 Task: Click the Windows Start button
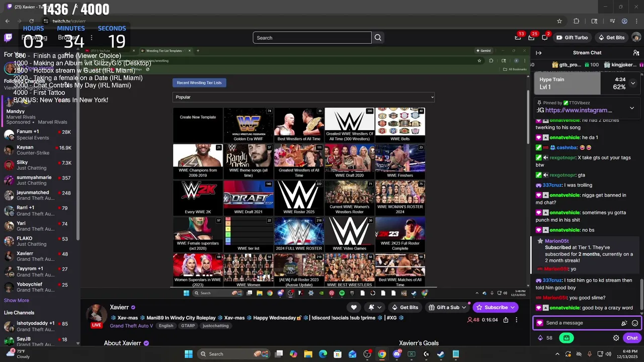coord(188,354)
